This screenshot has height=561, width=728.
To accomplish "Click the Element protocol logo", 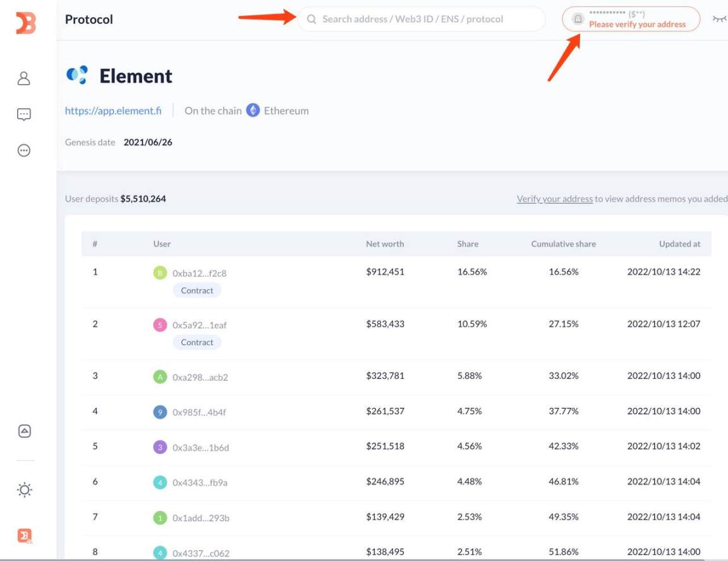I will 77,75.
